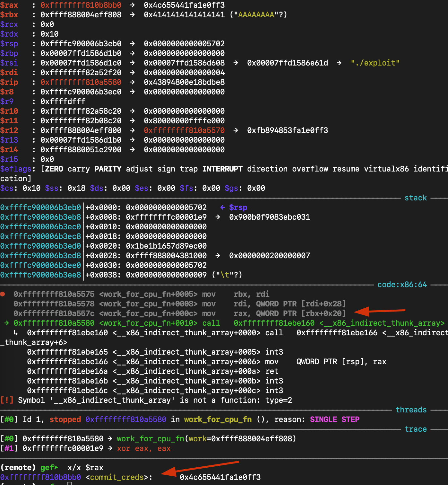Viewport: 448px width, 485px height.
Task: Click the code:x86:64 section header
Action: pos(402,285)
